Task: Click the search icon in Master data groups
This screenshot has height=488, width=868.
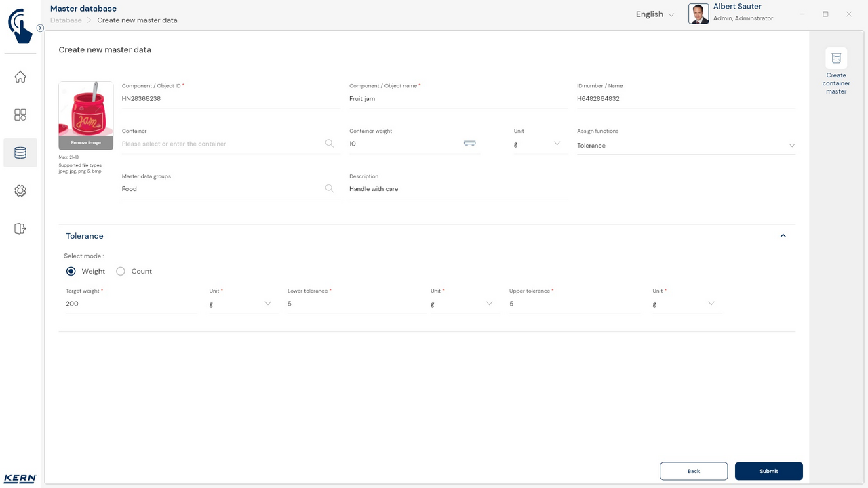Action: [330, 189]
